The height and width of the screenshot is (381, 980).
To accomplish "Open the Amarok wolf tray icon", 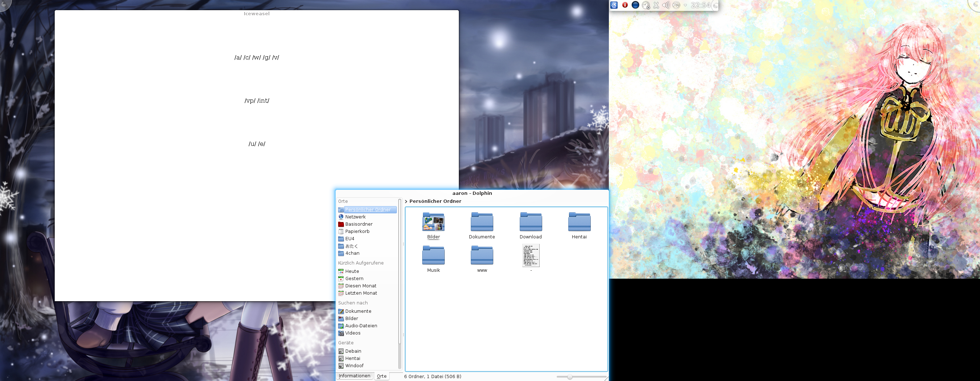I will pyautogui.click(x=645, y=5).
